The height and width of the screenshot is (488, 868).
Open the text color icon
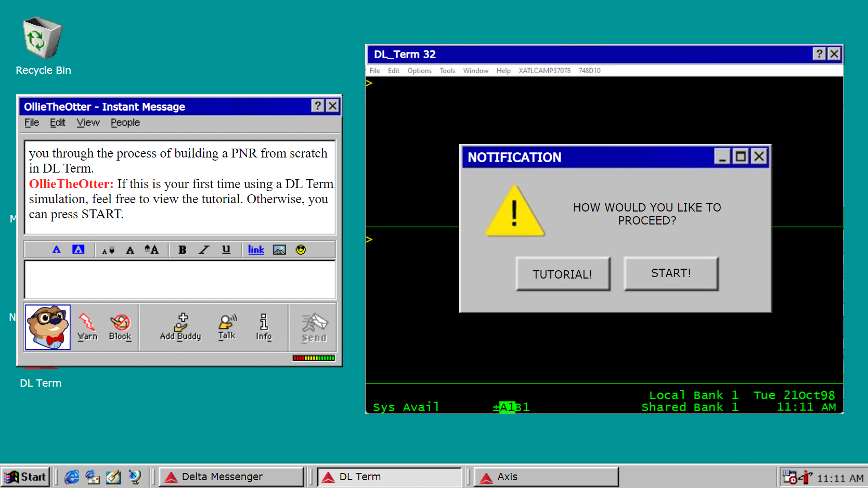pyautogui.click(x=57, y=250)
